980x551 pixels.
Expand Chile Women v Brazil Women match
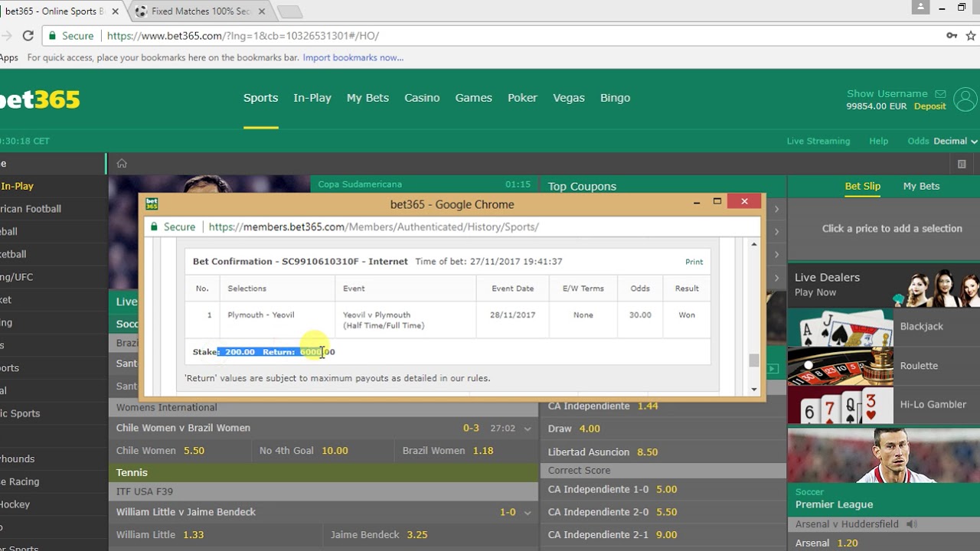528,429
